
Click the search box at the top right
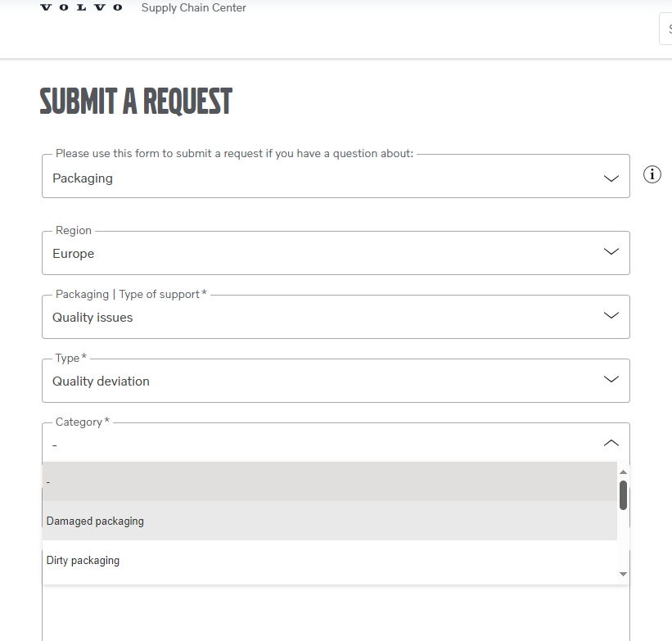(665, 29)
